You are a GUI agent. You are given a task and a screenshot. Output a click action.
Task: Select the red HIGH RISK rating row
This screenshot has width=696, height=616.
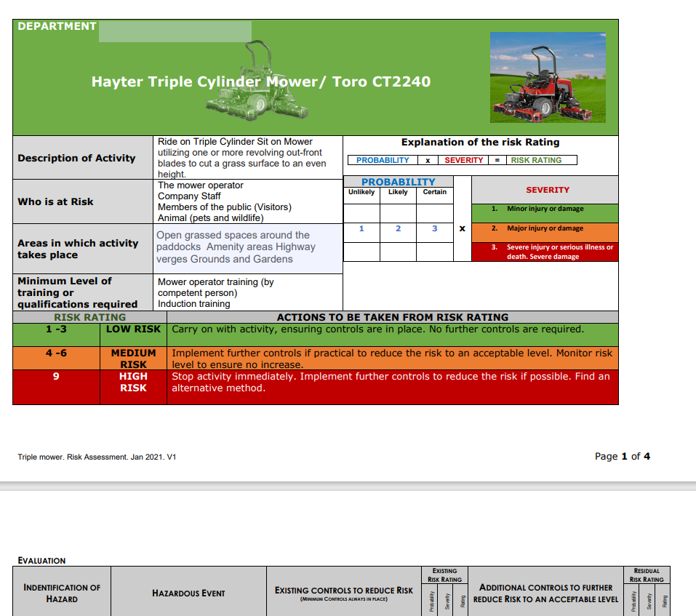133,383
